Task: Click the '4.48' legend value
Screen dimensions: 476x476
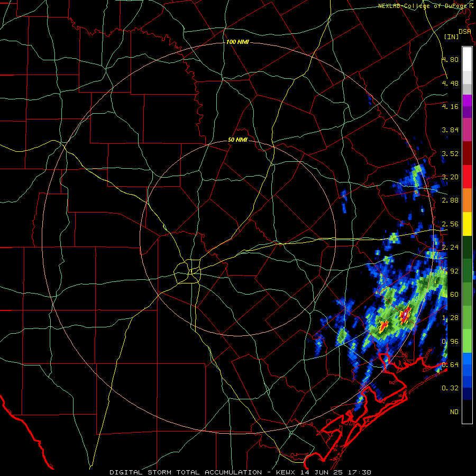Action: pyautogui.click(x=450, y=83)
